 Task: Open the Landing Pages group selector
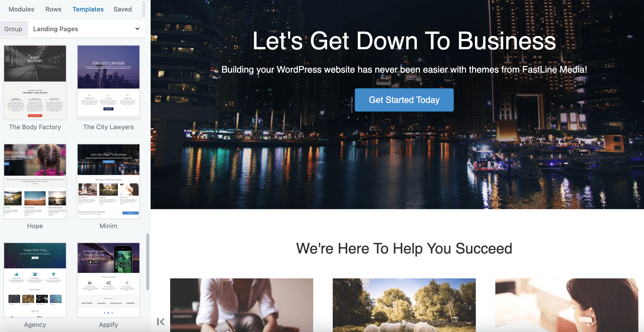(86, 29)
